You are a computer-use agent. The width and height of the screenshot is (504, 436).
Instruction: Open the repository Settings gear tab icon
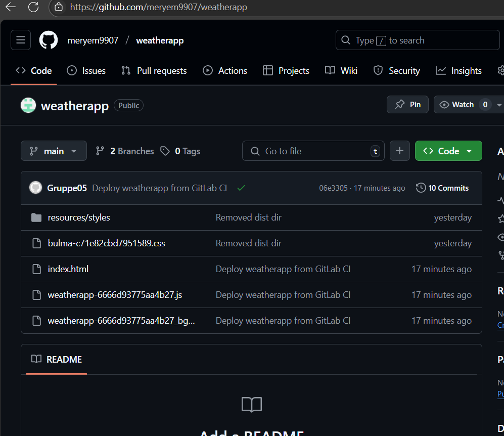click(501, 70)
